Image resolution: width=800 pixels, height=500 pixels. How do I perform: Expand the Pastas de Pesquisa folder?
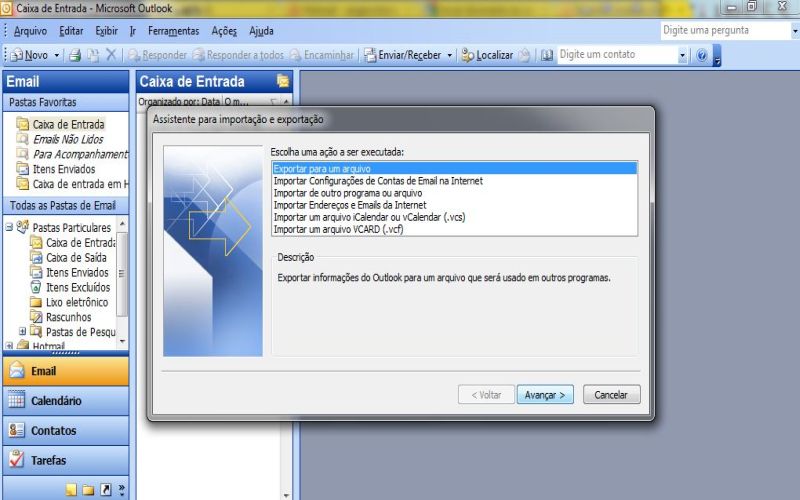pyautogui.click(x=22, y=332)
